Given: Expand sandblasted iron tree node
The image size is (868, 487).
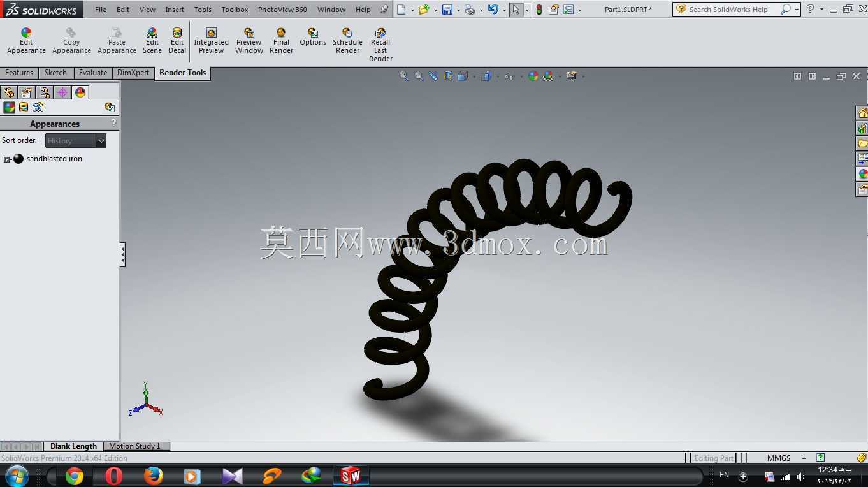Looking at the screenshot, I should (6, 159).
